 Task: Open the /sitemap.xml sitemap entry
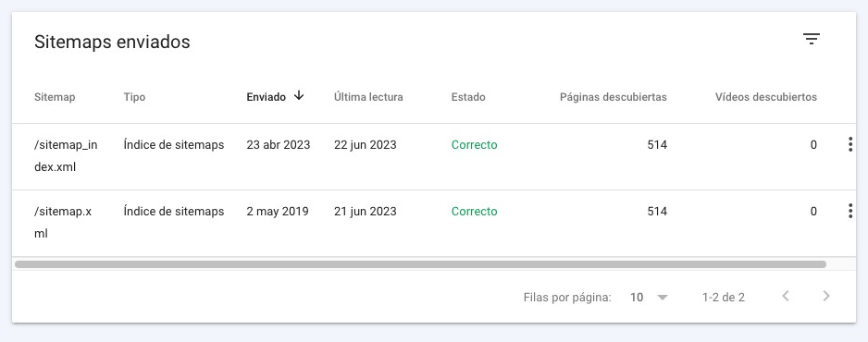63,222
